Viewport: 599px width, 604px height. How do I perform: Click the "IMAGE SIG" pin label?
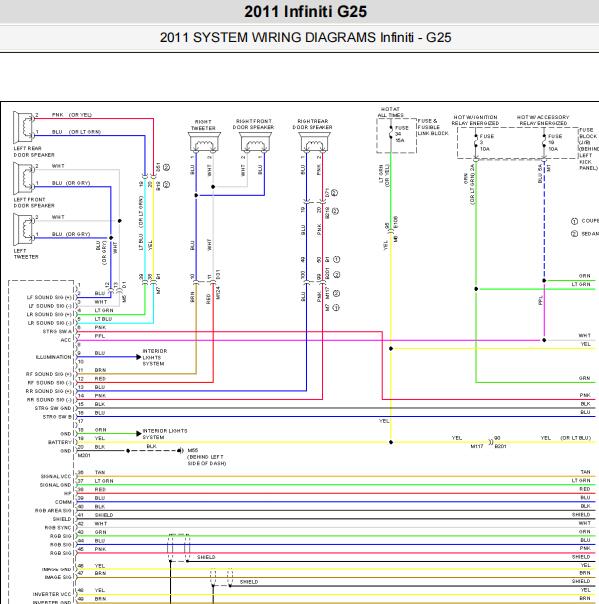point(58,577)
